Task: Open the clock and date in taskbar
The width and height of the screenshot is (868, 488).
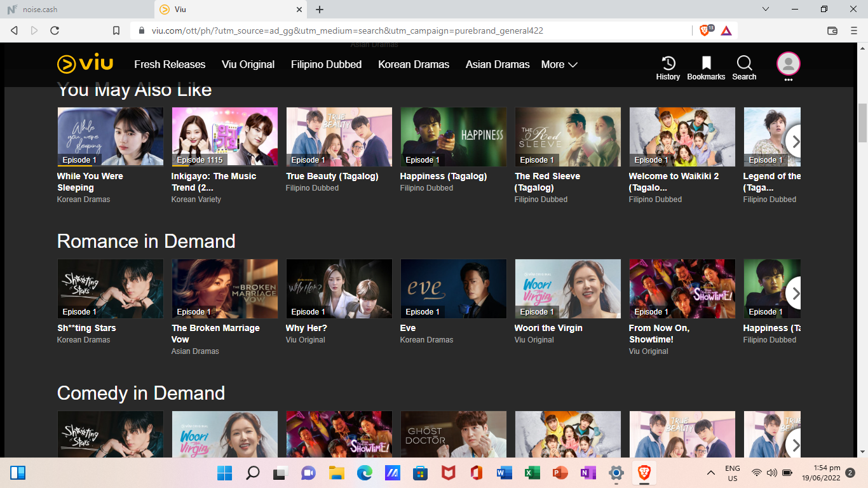Action: pyautogui.click(x=821, y=473)
